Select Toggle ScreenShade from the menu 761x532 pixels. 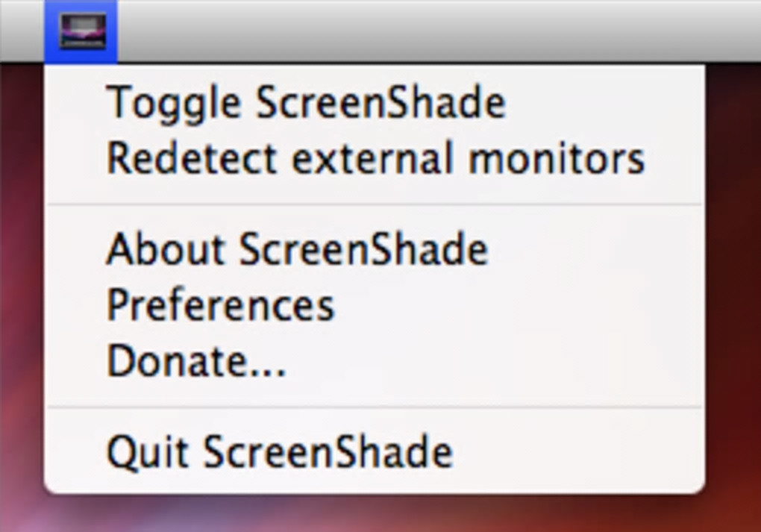pyautogui.click(x=306, y=103)
